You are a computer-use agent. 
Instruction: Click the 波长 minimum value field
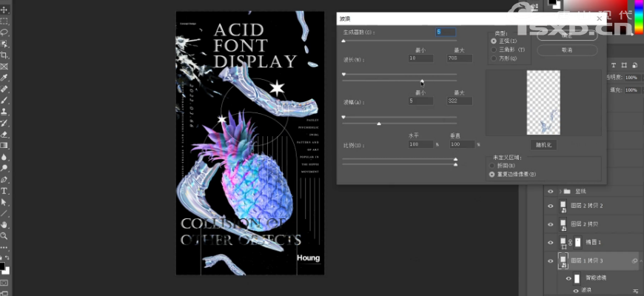click(421, 58)
